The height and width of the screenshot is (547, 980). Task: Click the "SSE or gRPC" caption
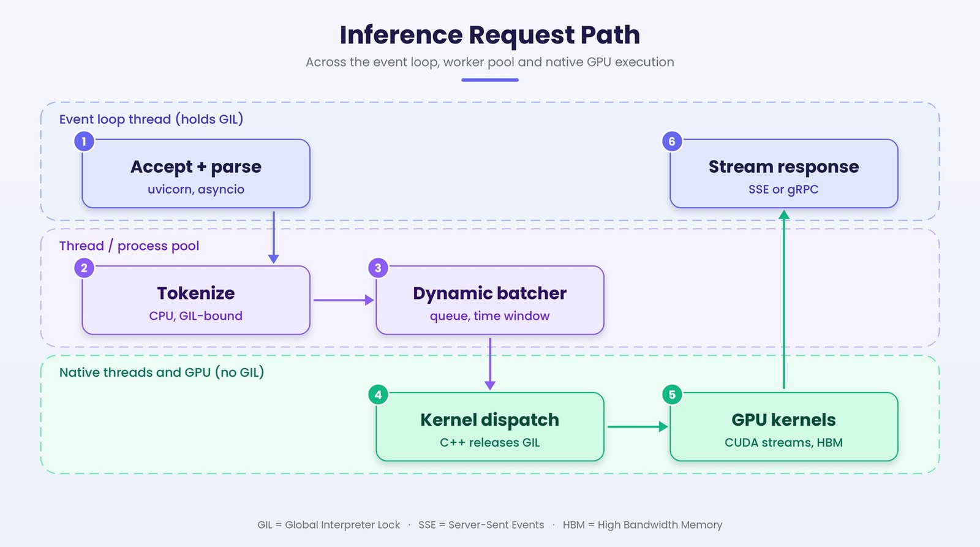784,189
